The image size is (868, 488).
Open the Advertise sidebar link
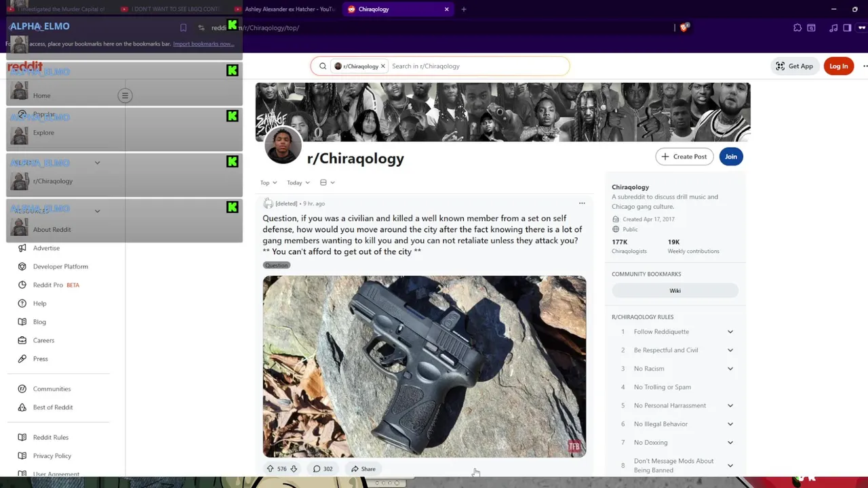tap(46, 248)
